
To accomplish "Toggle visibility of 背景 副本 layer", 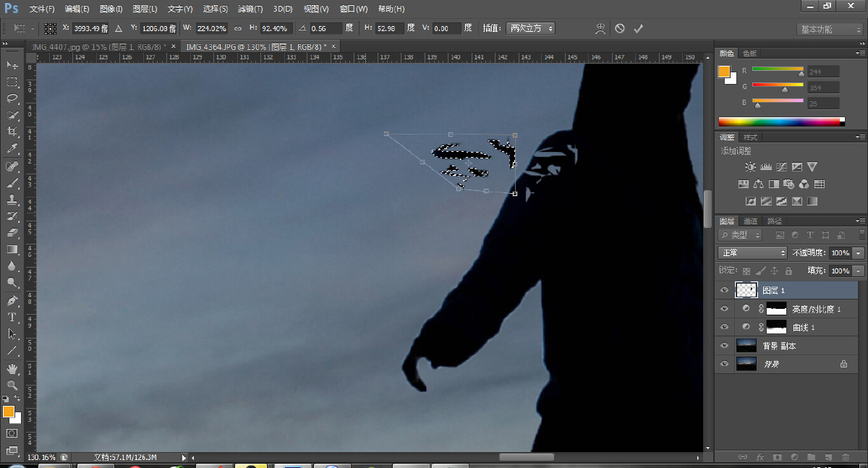I will [x=724, y=346].
